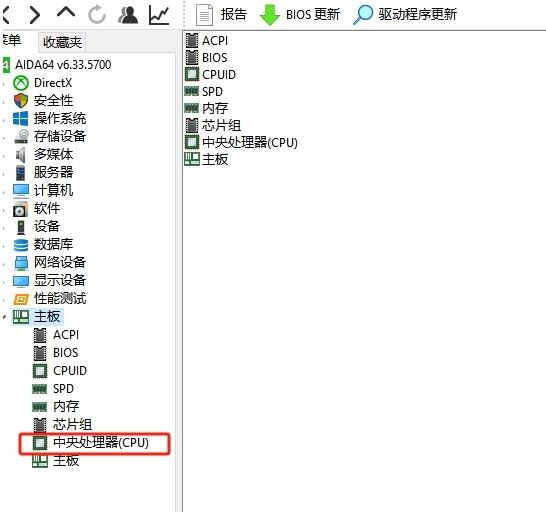Expand the 计算机 tree node
This screenshot has height=512, width=546.
[4, 191]
